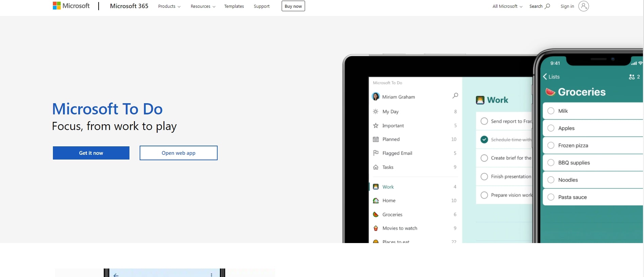This screenshot has width=644, height=277.
Task: Click the Tasks home icon
Action: 376,167
